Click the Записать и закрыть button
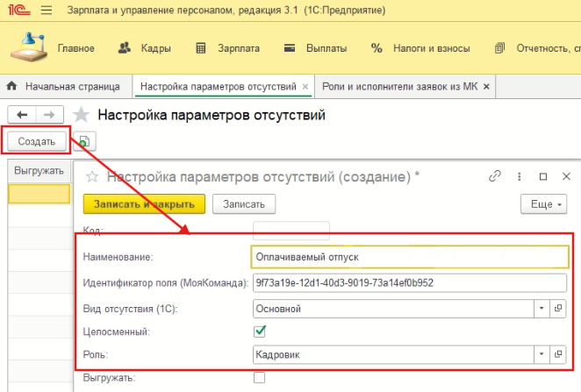581x392 pixels. click(144, 203)
